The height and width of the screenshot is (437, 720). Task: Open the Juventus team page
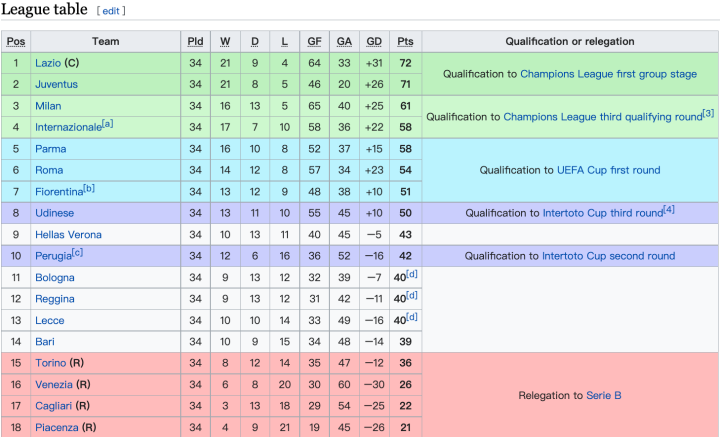click(56, 84)
